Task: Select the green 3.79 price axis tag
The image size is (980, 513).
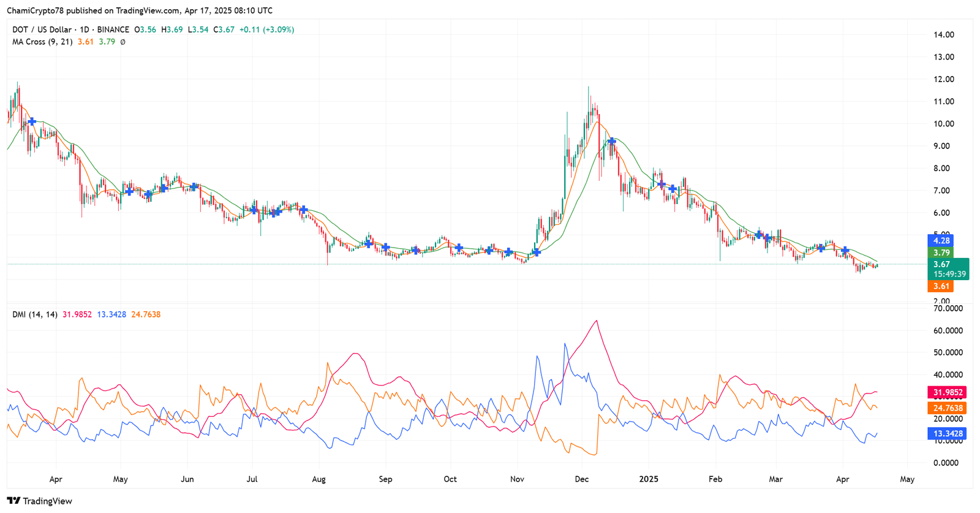Action: pyautogui.click(x=940, y=253)
